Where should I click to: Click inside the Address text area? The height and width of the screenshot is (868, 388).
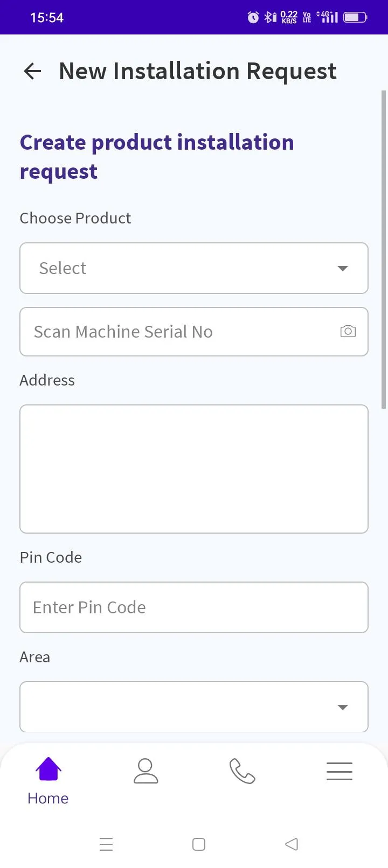tap(194, 468)
